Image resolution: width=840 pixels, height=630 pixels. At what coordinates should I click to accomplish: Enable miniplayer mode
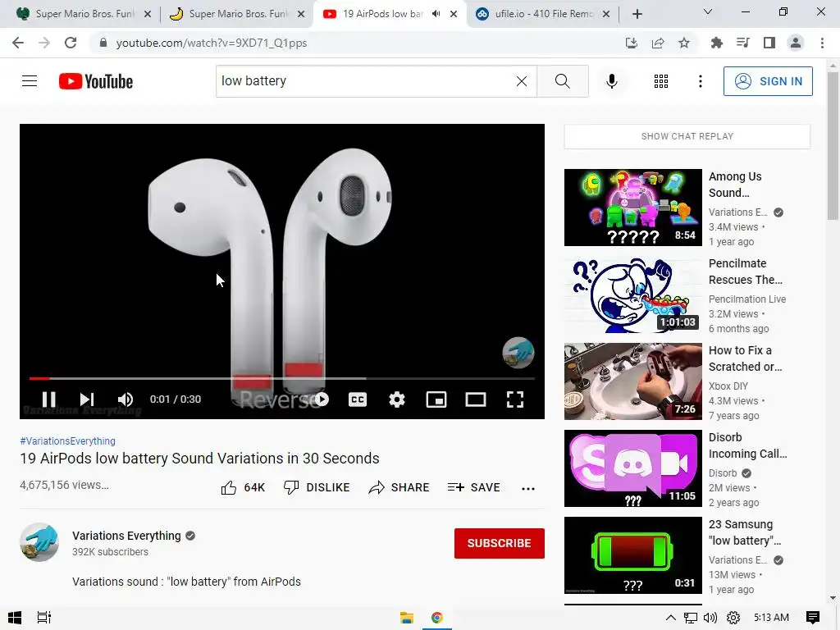[436, 399]
